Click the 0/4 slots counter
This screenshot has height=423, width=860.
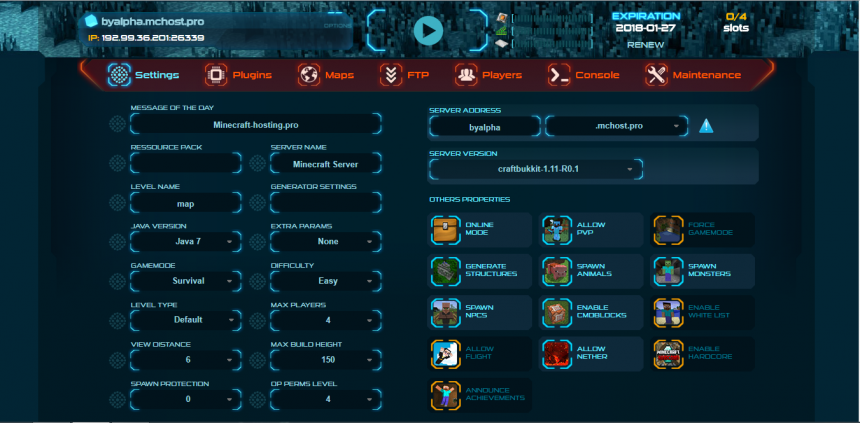pos(736,22)
